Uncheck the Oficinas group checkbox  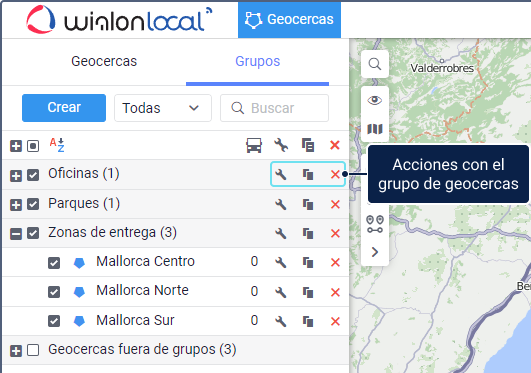(x=33, y=175)
